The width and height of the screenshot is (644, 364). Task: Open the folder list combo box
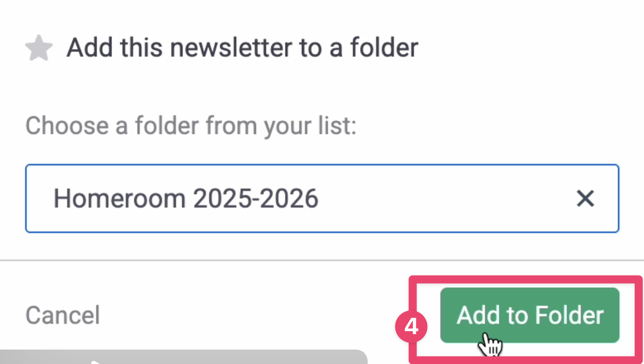pyautogui.click(x=321, y=198)
